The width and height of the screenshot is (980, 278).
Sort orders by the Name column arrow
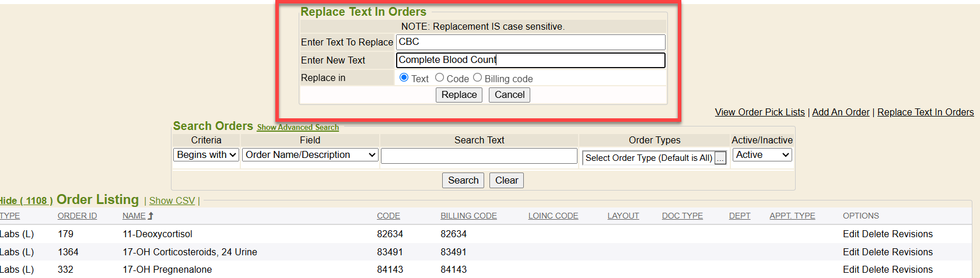click(x=150, y=216)
